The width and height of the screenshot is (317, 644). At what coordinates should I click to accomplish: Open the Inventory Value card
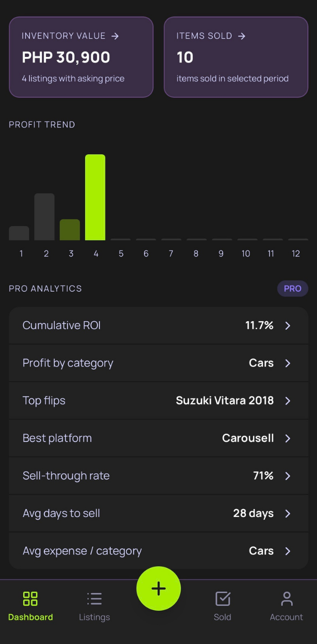81,57
